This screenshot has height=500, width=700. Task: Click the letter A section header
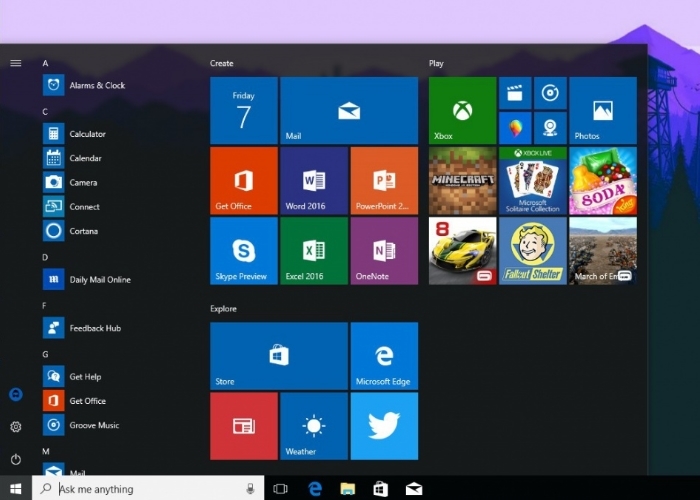(x=45, y=63)
